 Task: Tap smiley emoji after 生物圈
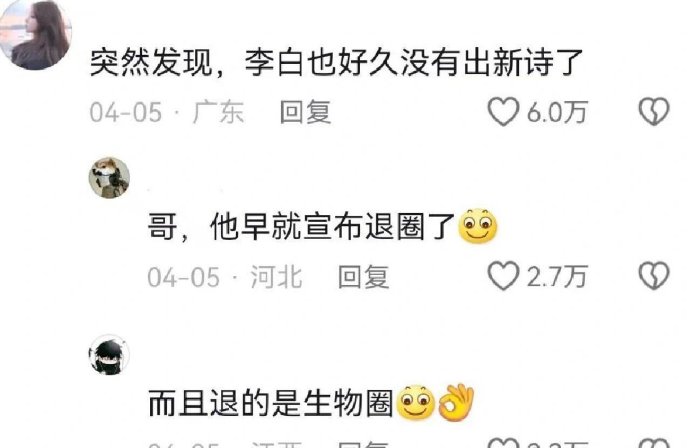pos(416,402)
